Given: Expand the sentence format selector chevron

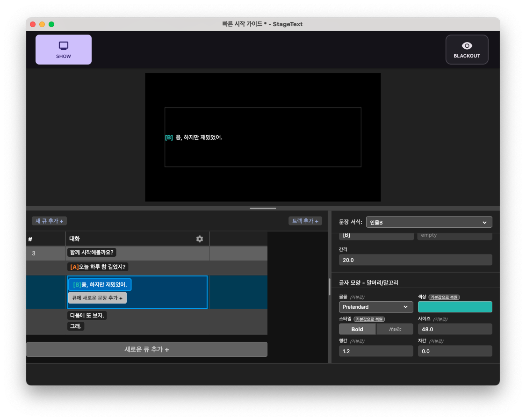Looking at the screenshot, I should click(485, 222).
